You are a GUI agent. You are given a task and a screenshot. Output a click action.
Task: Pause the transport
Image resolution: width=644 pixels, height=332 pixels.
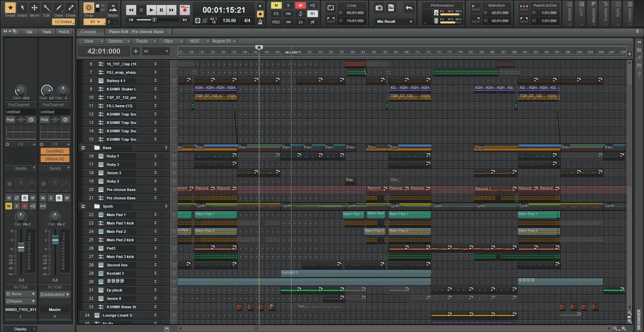pyautogui.click(x=161, y=9)
